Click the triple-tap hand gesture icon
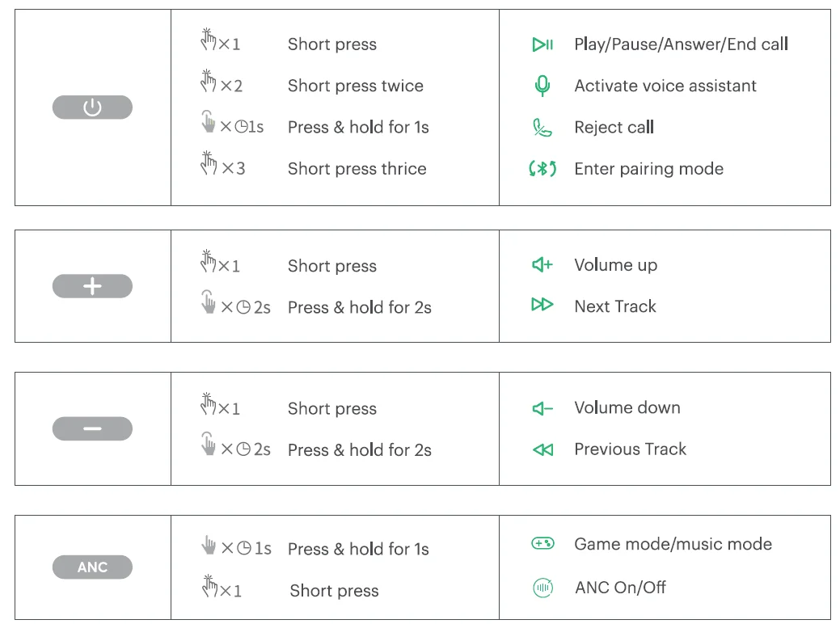Viewport: 840px width, 624px height. [x=209, y=164]
